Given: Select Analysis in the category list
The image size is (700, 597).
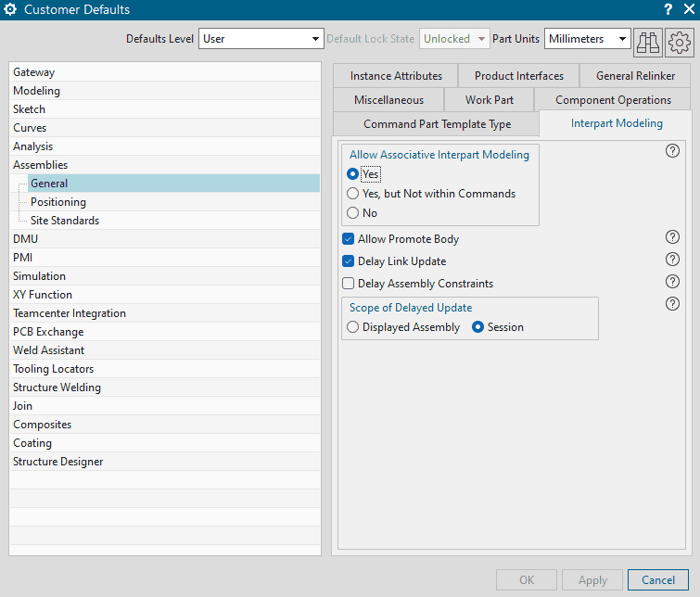Looking at the screenshot, I should click(x=165, y=146).
